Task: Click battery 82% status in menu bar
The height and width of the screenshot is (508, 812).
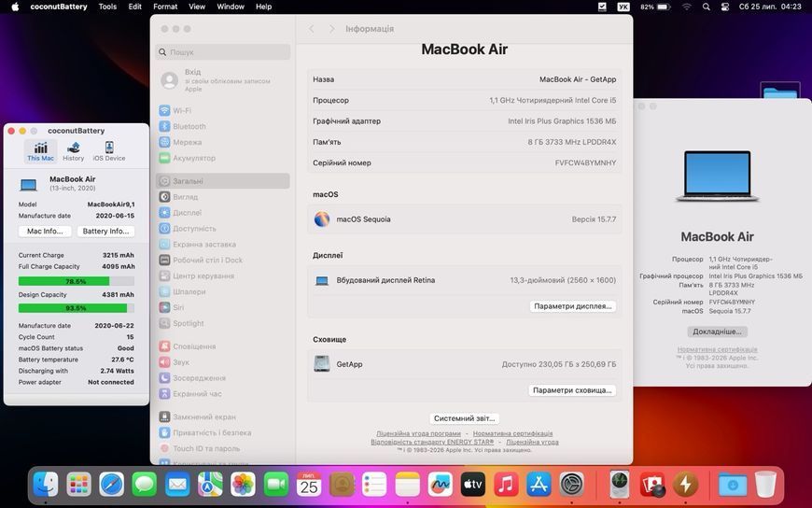Action: 655,7
